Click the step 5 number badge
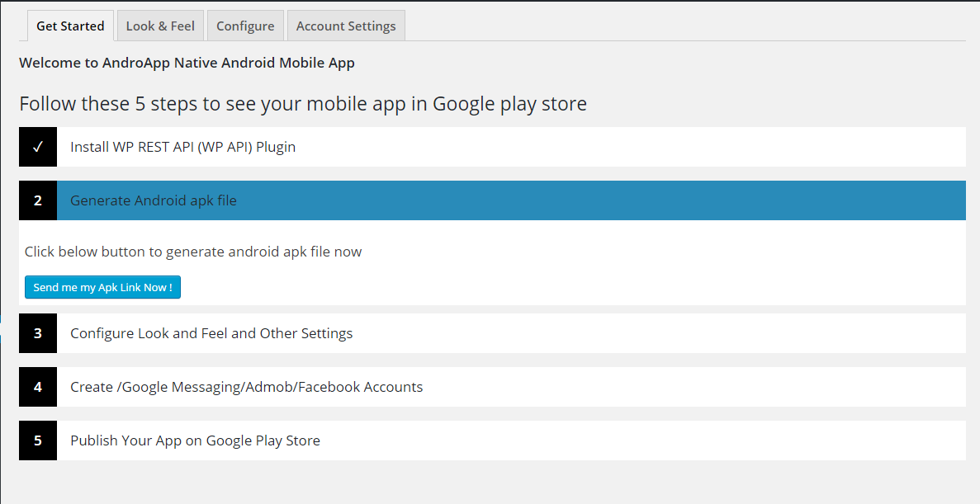Screen dimensions: 980x504 (x=37, y=440)
